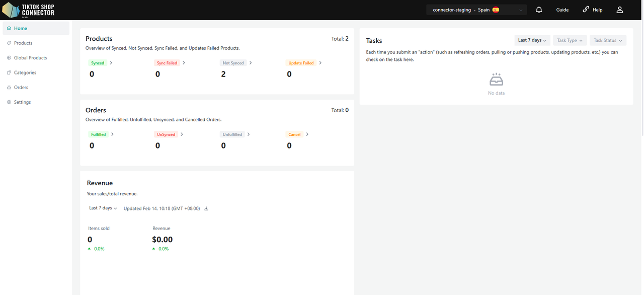The width and height of the screenshot is (644, 295).
Task: Go to Products in the sidebar
Action: point(23,43)
